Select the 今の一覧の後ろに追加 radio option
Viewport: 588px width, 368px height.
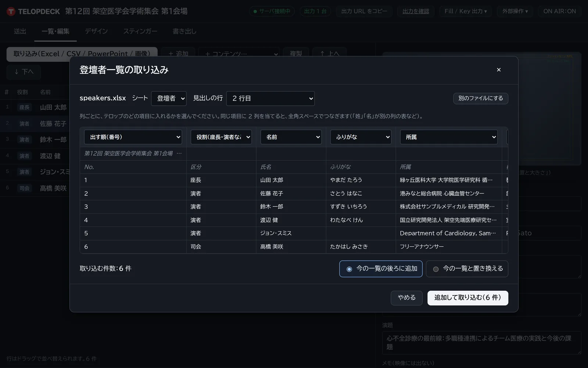(x=381, y=269)
